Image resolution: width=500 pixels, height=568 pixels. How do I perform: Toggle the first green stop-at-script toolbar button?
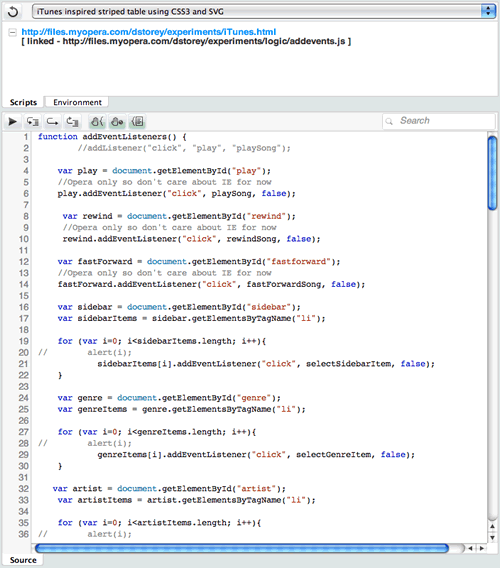point(97,122)
